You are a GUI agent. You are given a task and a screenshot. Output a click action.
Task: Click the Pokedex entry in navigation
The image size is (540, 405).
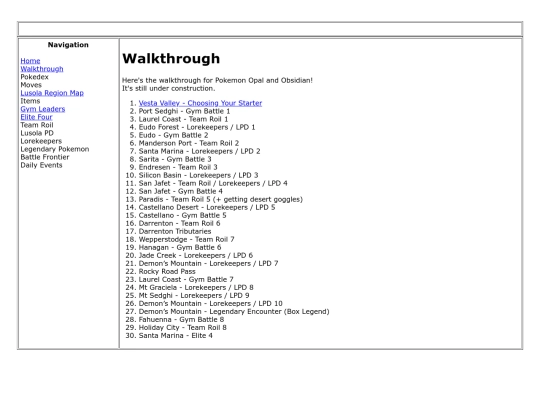tap(34, 77)
